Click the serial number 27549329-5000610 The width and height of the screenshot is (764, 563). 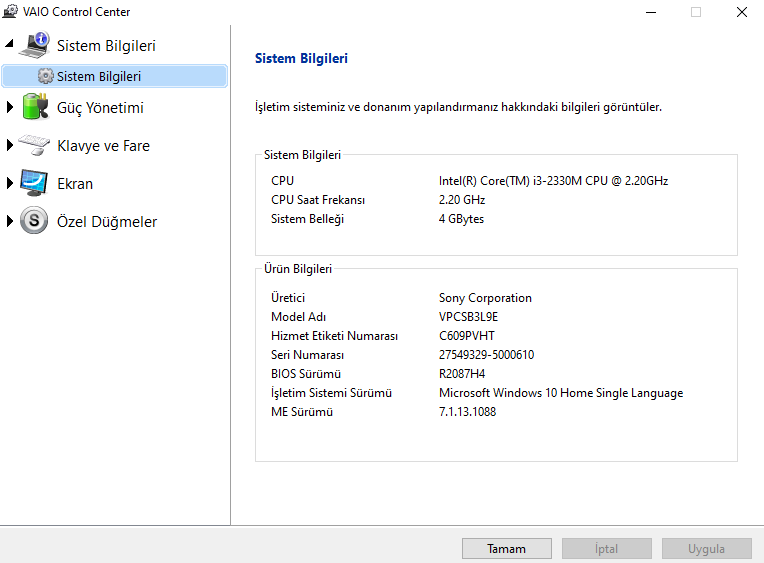[486, 355]
